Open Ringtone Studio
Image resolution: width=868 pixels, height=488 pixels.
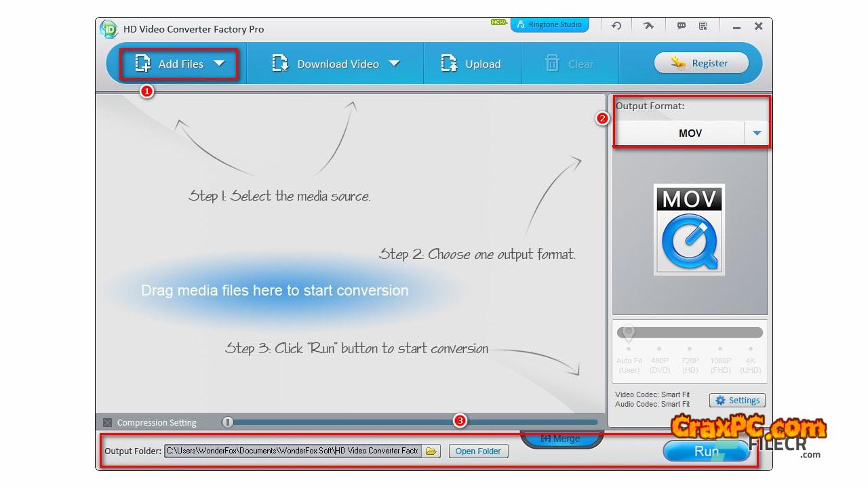coord(550,24)
